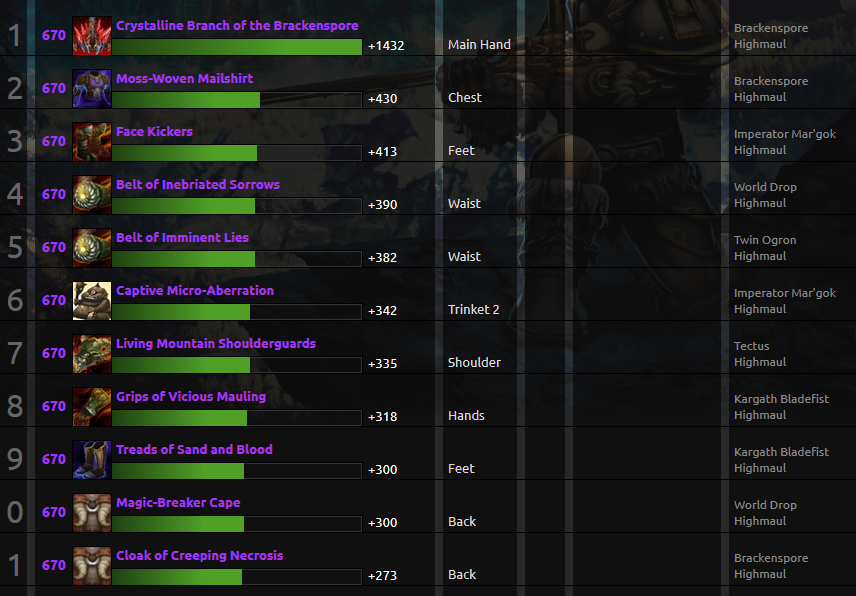Follow the Captive Micro-Aberration link
This screenshot has width=856, height=596.
pos(195,290)
